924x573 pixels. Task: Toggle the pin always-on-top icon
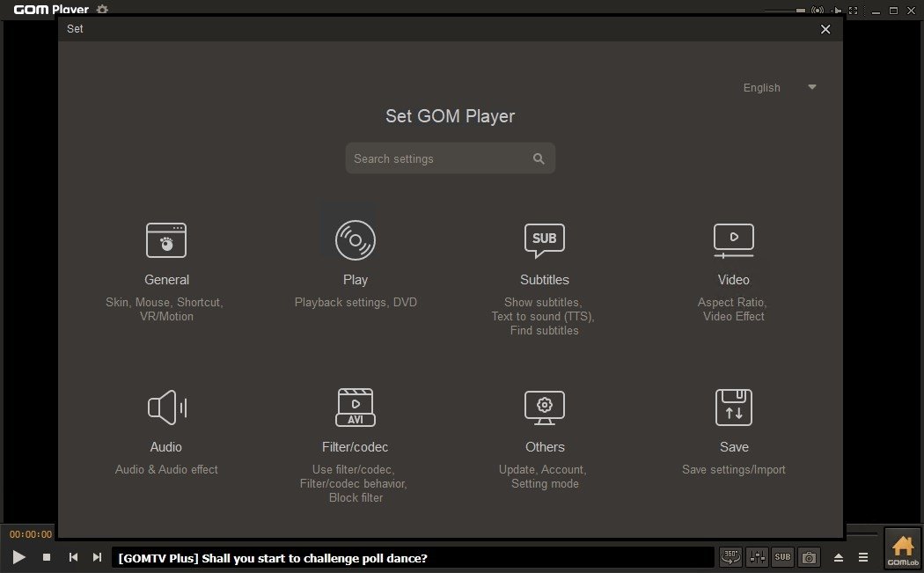click(x=836, y=10)
